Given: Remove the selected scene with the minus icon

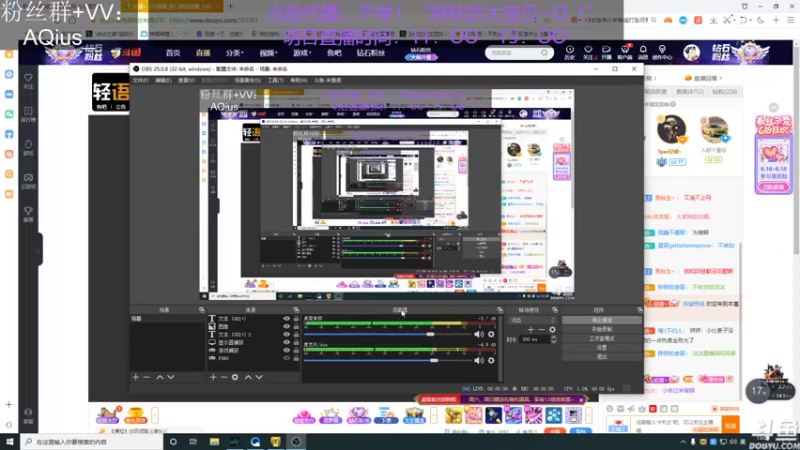Looking at the screenshot, I should tap(147, 377).
